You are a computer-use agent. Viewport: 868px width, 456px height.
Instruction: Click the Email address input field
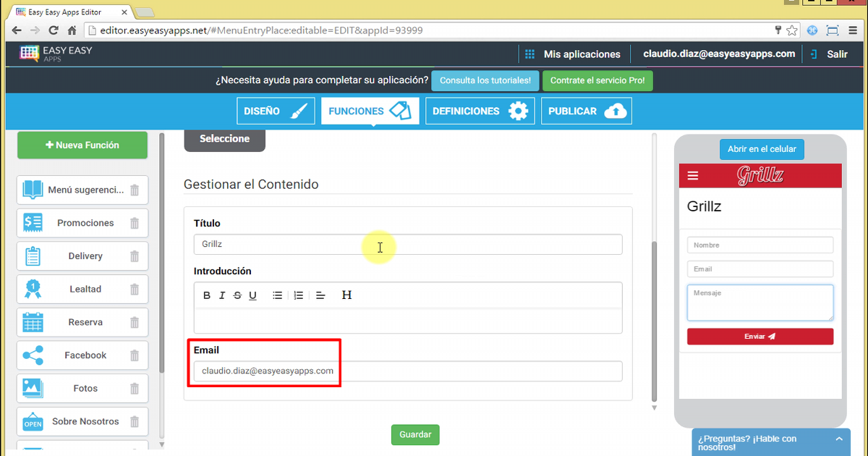click(407, 371)
